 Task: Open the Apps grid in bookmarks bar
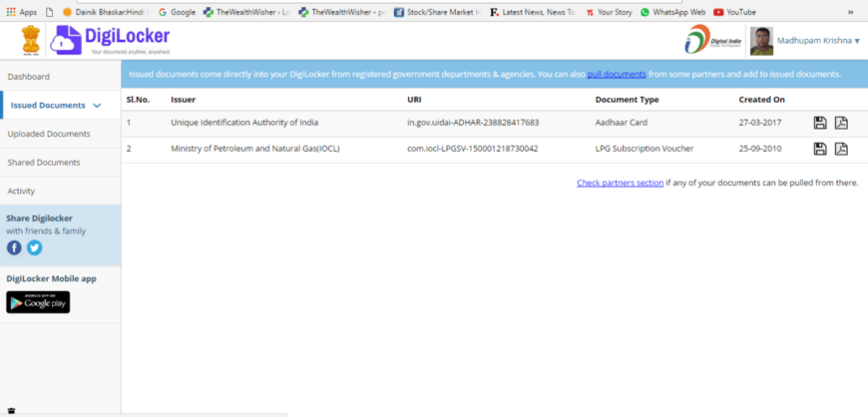(x=22, y=12)
